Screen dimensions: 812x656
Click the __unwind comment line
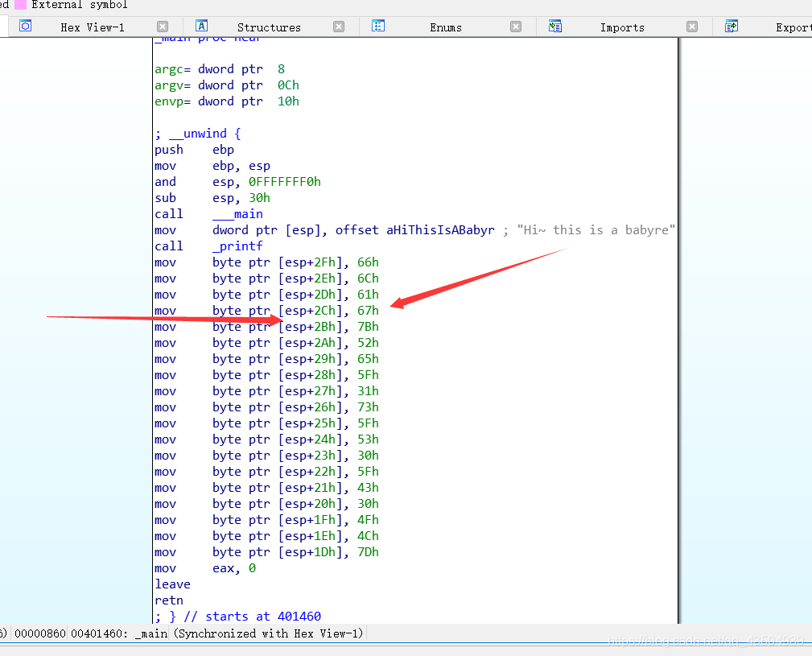click(x=198, y=134)
